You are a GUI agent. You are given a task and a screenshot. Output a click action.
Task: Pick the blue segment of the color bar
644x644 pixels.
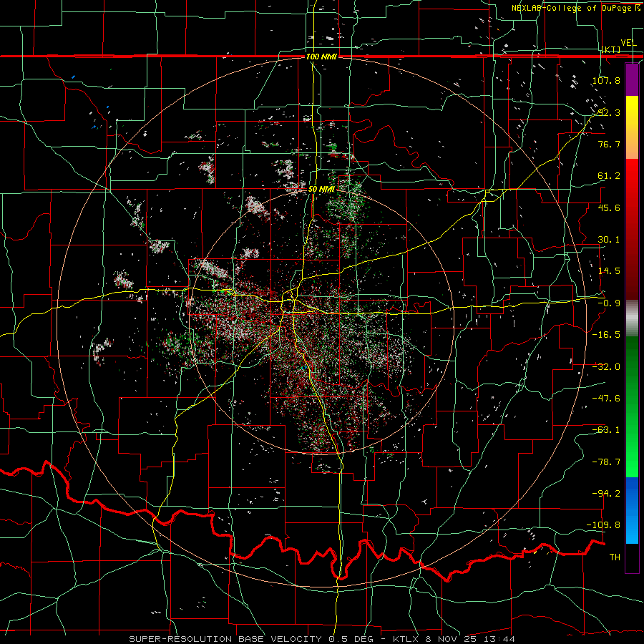632,510
